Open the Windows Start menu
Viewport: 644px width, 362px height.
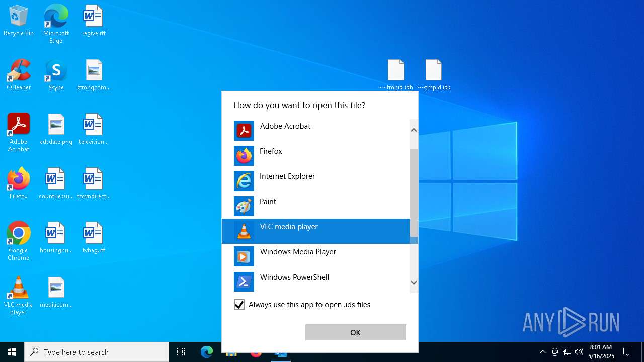(12, 352)
